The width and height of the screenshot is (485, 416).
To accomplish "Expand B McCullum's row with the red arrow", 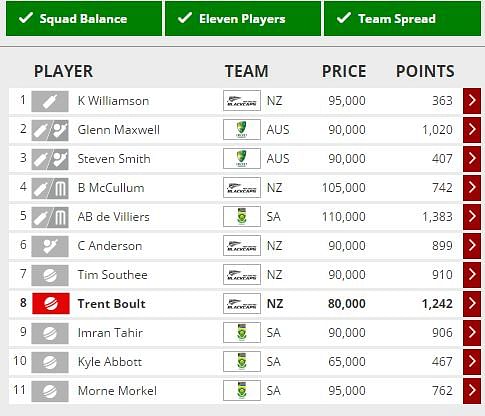I will point(472,188).
